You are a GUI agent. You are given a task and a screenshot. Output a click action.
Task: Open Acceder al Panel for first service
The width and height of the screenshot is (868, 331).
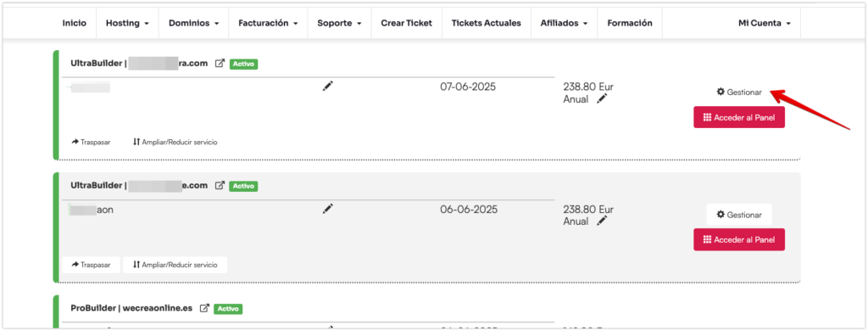(x=739, y=117)
